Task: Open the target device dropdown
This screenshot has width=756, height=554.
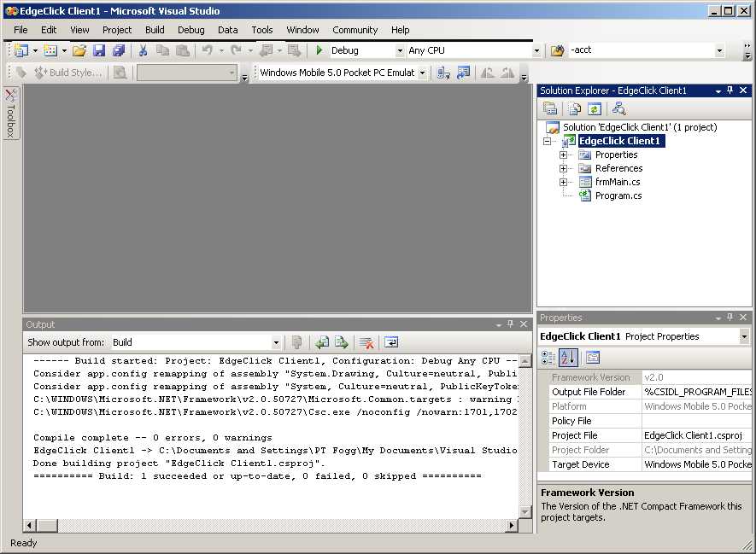Action: coord(422,73)
